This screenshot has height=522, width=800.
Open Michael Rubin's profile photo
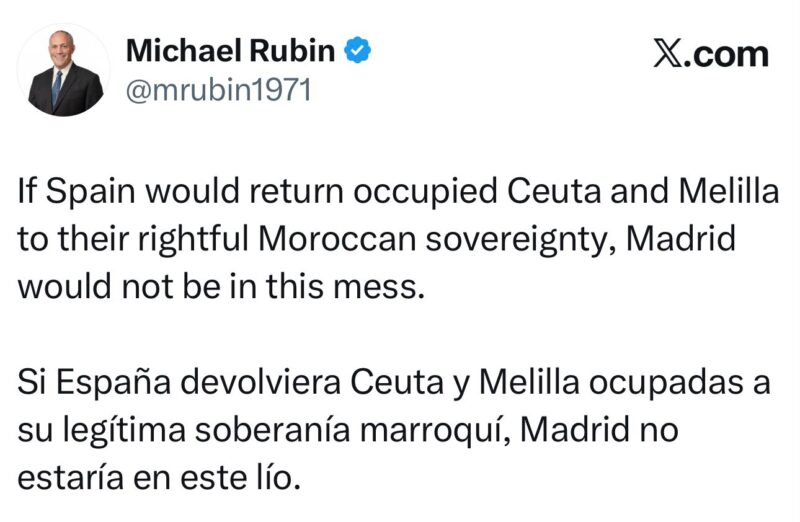64,70
